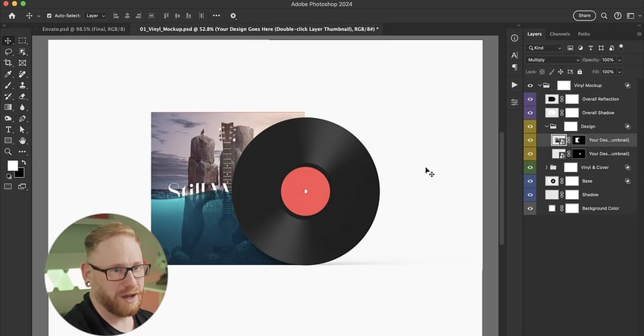The height and width of the screenshot is (336, 644).
Task: Select the History Brush tool
Action: click(x=8, y=96)
